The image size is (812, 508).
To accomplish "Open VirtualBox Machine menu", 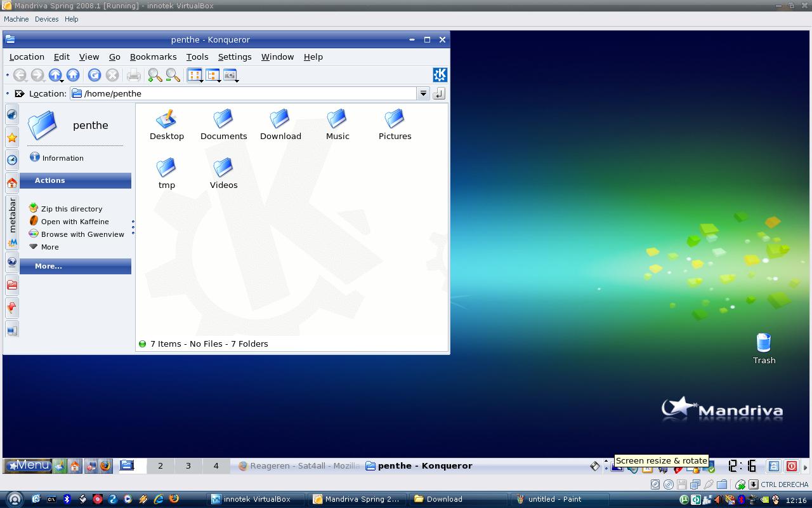I will pos(16,19).
